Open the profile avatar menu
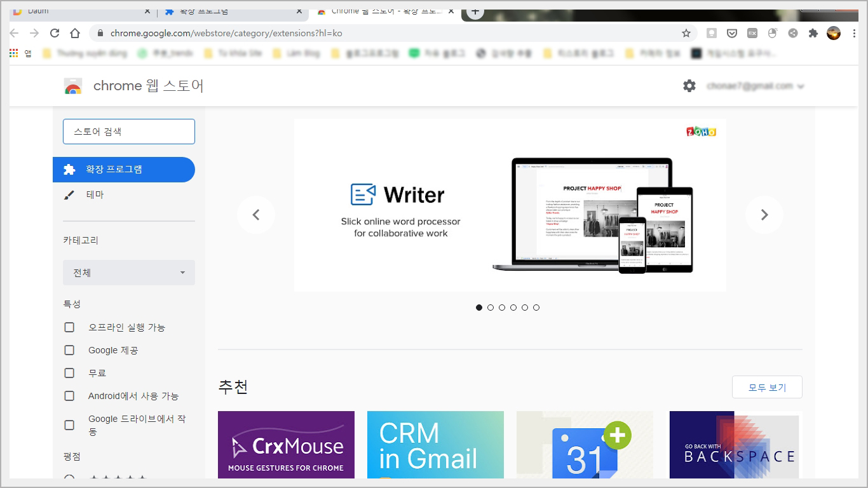Viewport: 868px width, 488px height. [x=834, y=33]
